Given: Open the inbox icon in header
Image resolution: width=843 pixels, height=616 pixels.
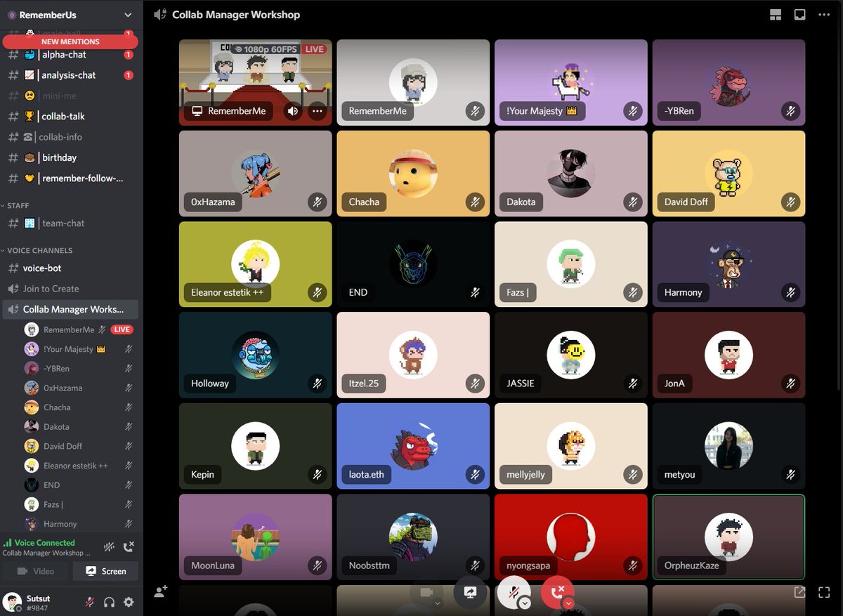Looking at the screenshot, I should (799, 15).
